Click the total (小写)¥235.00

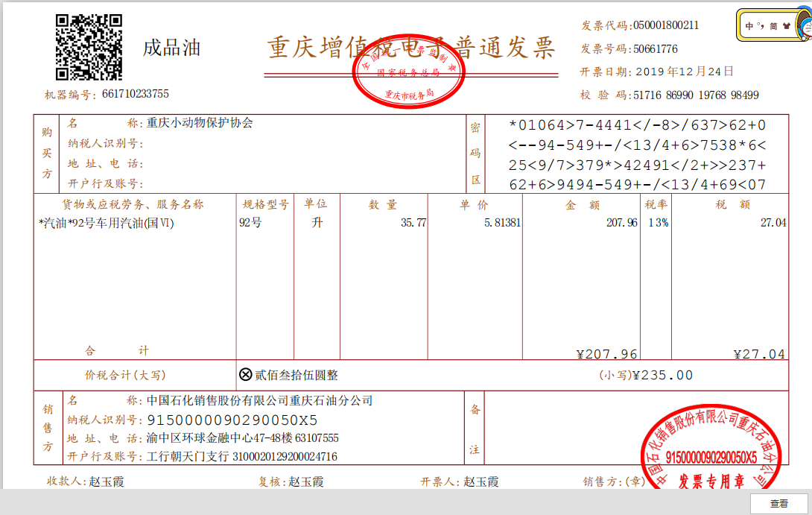click(x=646, y=375)
